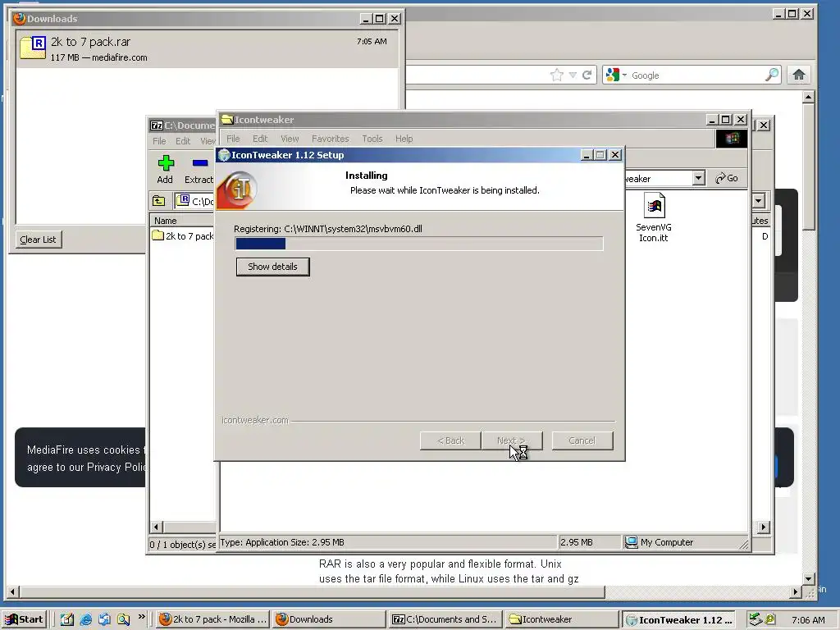Click the bookmark star in Firefox
Image resolution: width=840 pixels, height=630 pixels.
pyautogui.click(x=557, y=75)
